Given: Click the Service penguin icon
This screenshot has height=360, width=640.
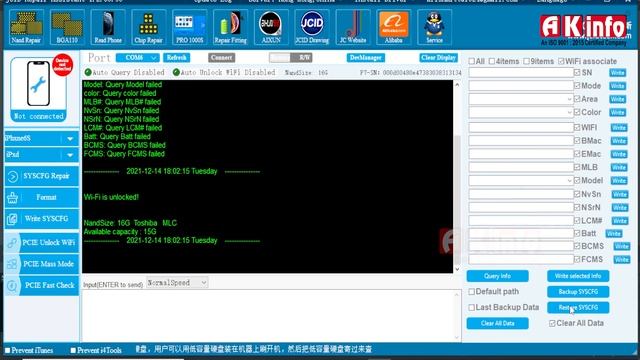Looking at the screenshot, I should click(x=434, y=27).
